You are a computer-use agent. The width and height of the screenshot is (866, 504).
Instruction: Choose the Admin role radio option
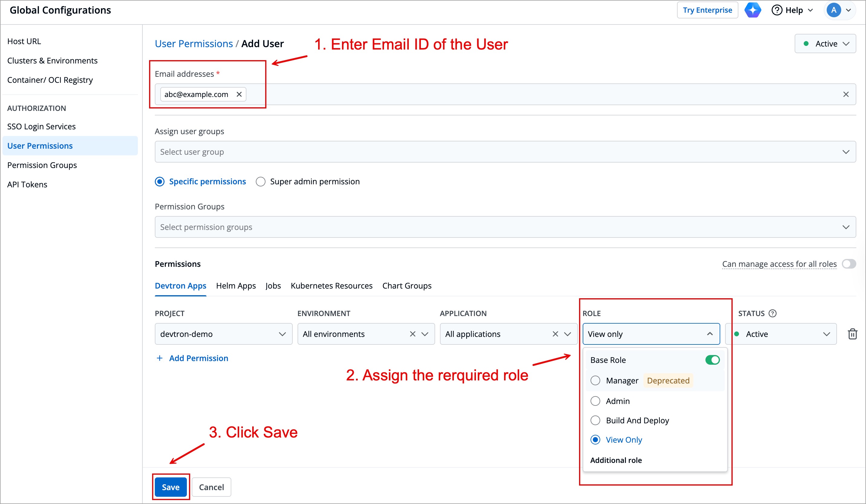tap(595, 401)
